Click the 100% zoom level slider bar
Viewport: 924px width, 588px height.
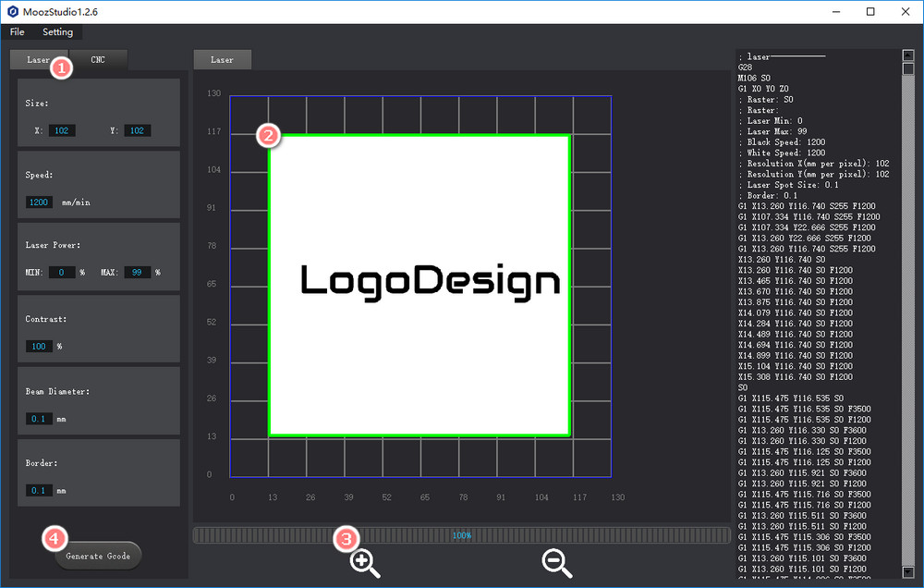[461, 534]
